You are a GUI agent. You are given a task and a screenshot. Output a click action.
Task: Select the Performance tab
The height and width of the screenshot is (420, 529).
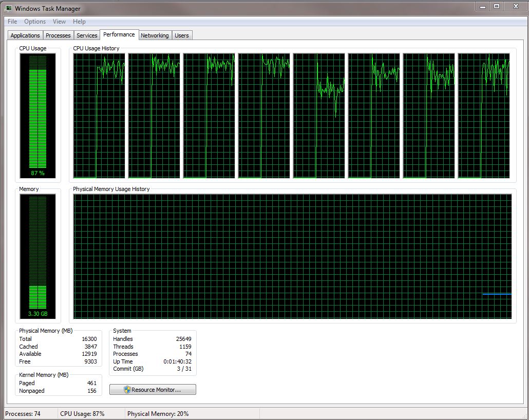(119, 34)
